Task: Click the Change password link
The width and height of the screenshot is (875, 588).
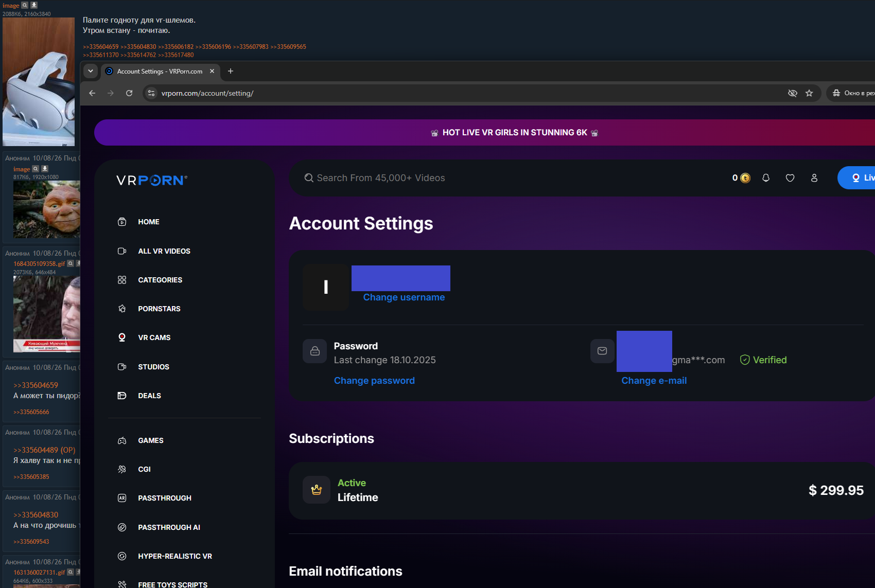Action: pos(374,381)
